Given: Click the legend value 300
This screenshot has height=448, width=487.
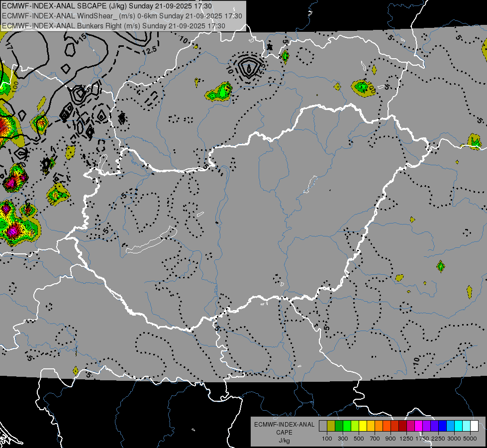Looking at the screenshot, I should (x=343, y=439).
